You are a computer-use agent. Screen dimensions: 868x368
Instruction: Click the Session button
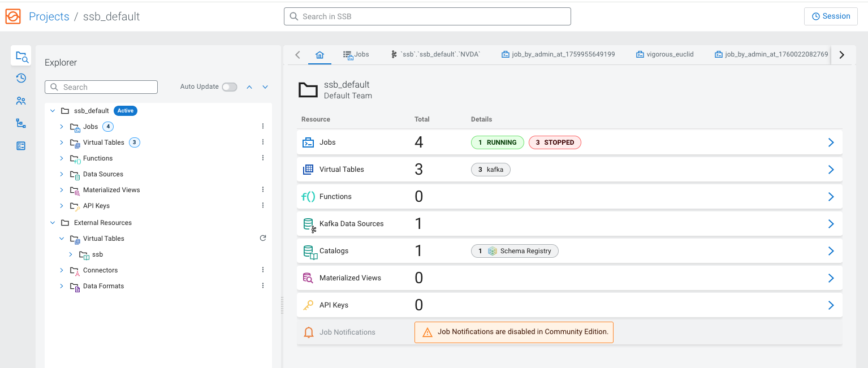point(831,16)
